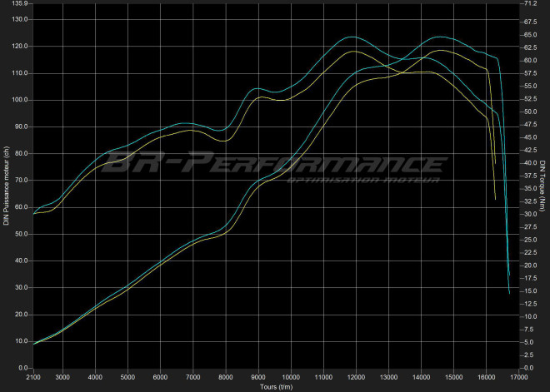This screenshot has height=392, width=550.
Task: Click the 50.0 label on the power axis
Action: pos(22,234)
